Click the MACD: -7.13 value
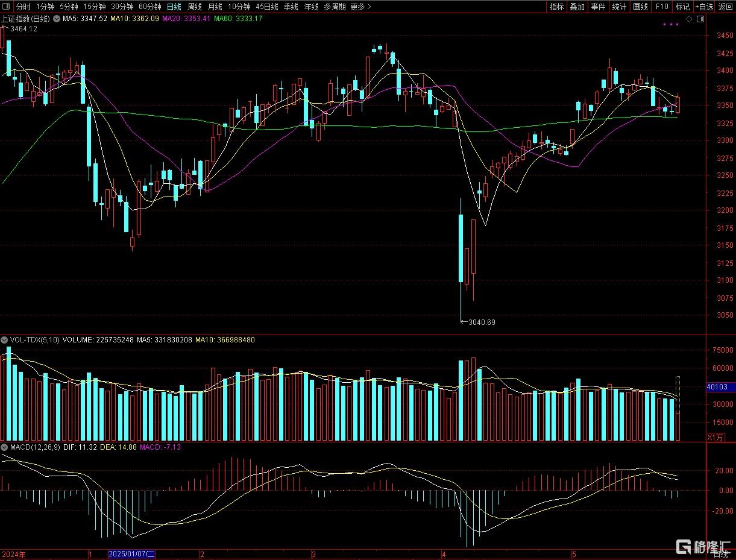 point(161,447)
